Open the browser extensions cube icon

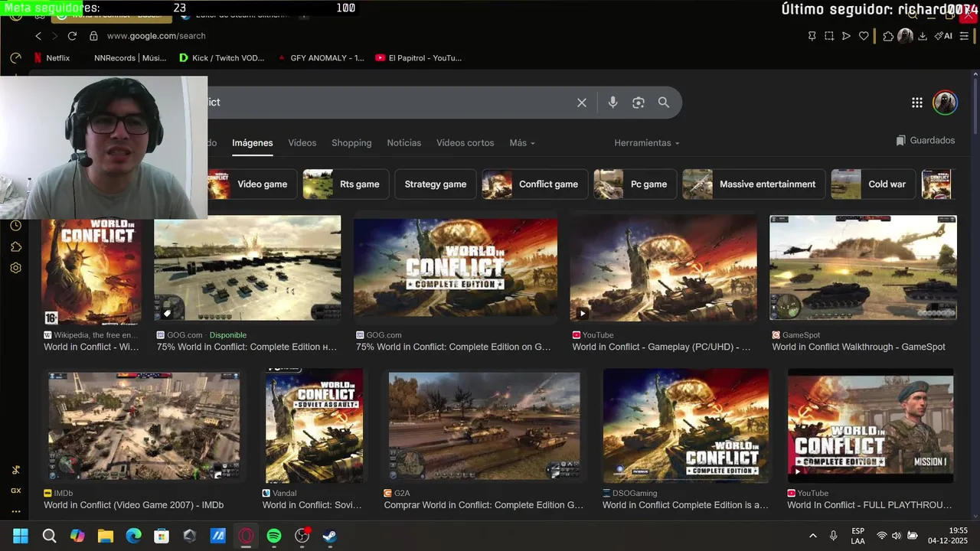(x=888, y=36)
